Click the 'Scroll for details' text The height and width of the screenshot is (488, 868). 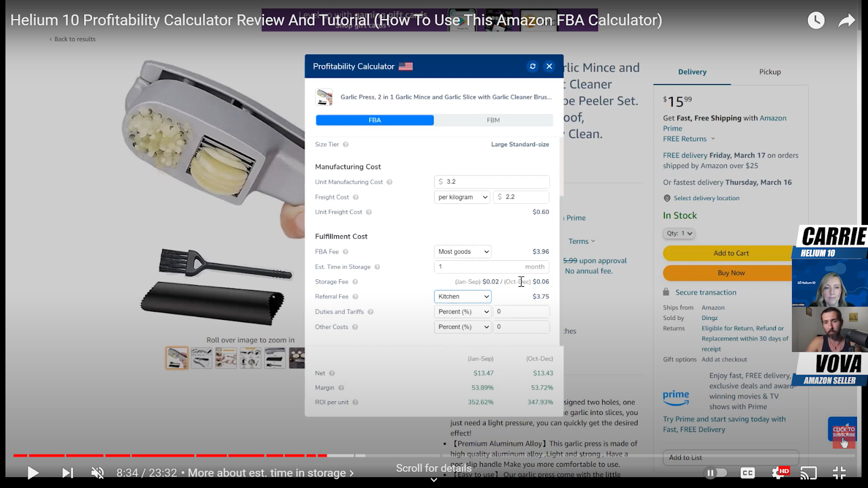click(433, 468)
